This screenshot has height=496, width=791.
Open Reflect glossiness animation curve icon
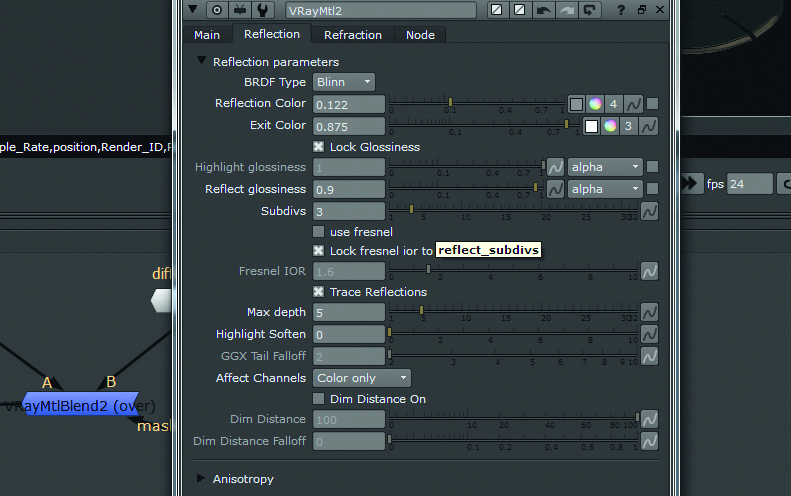555,189
